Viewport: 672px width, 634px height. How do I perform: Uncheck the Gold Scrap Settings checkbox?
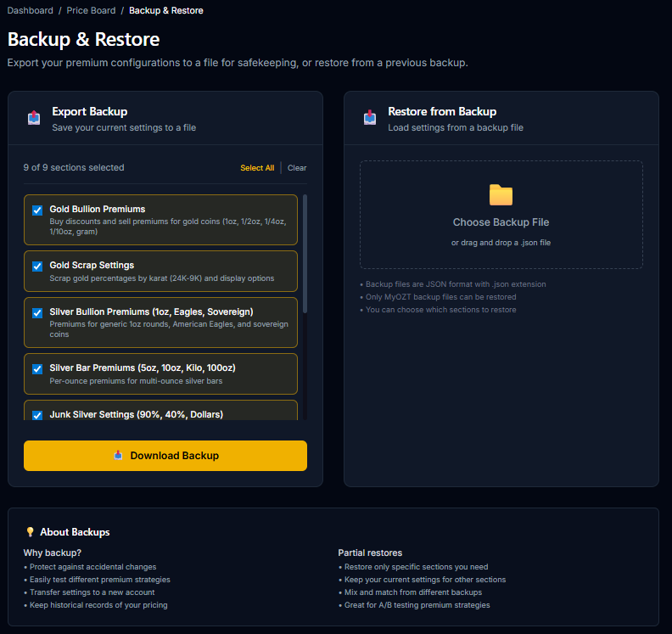(x=37, y=267)
